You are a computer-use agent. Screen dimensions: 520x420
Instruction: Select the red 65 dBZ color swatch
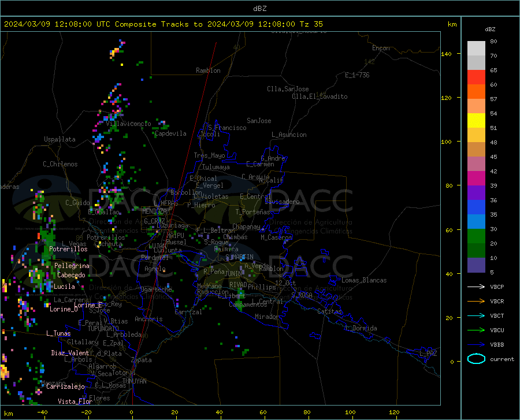pyautogui.click(x=476, y=77)
